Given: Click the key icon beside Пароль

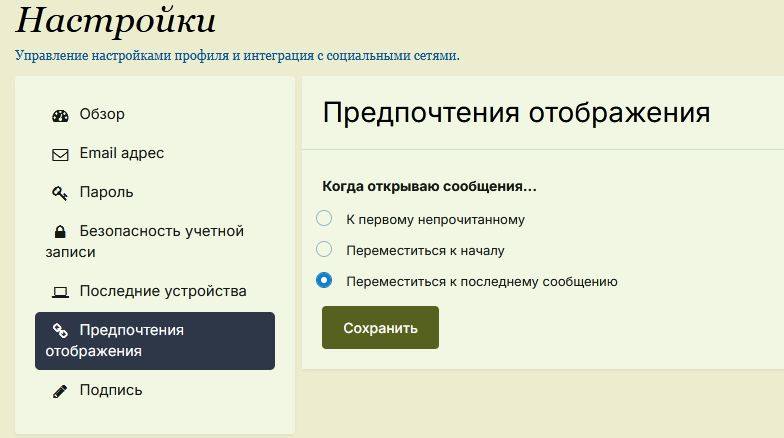Looking at the screenshot, I should coord(60,192).
